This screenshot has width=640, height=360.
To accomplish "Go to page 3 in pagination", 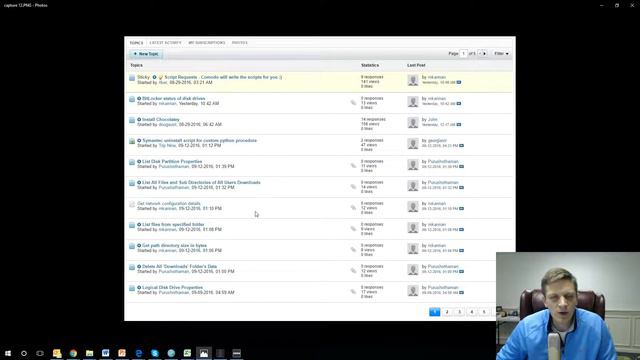I will [x=459, y=312].
